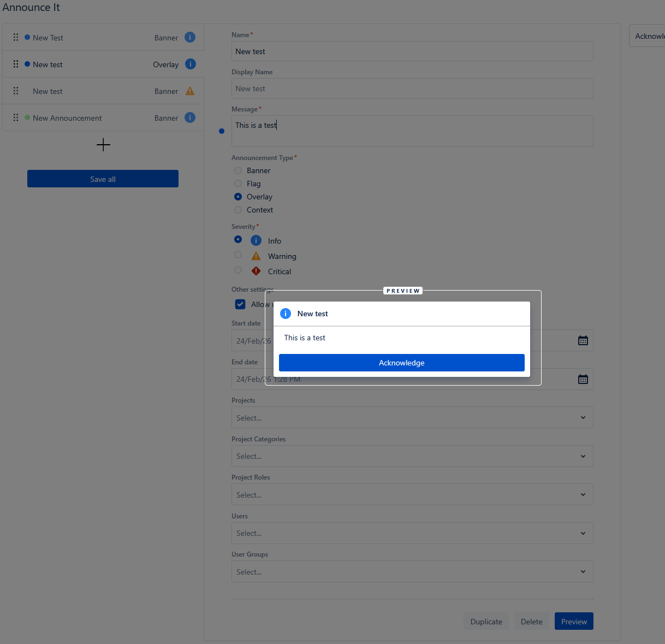Open the Project Roles dropdown
Image resolution: width=665 pixels, height=644 pixels.
[412, 495]
